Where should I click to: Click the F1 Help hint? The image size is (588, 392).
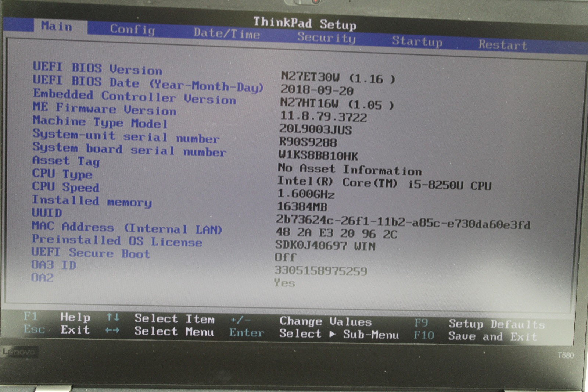57,317
